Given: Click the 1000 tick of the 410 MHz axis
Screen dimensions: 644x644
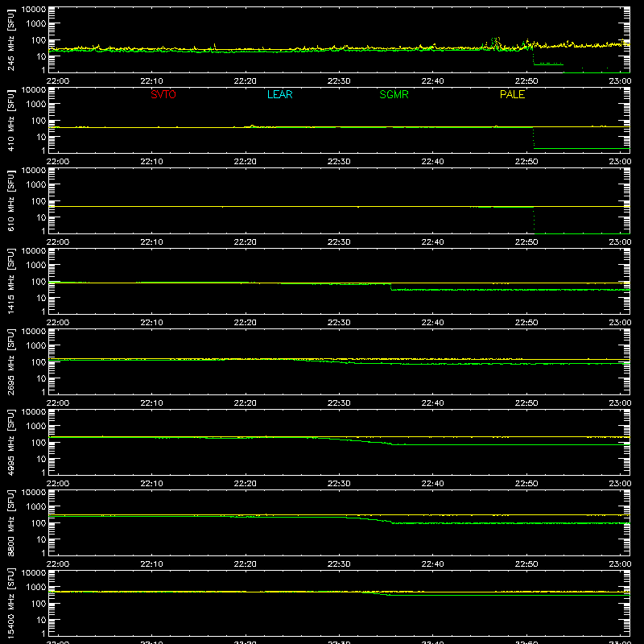Looking at the screenshot, I should [x=36, y=105].
